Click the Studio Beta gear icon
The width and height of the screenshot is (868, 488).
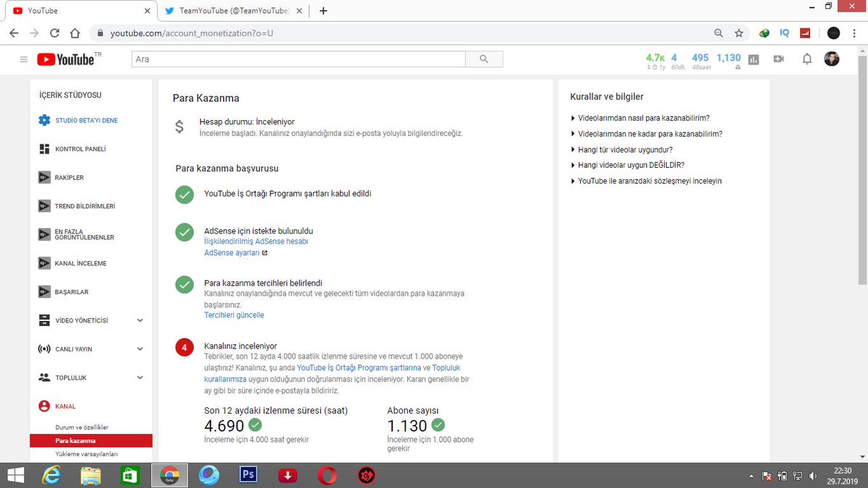coord(44,121)
